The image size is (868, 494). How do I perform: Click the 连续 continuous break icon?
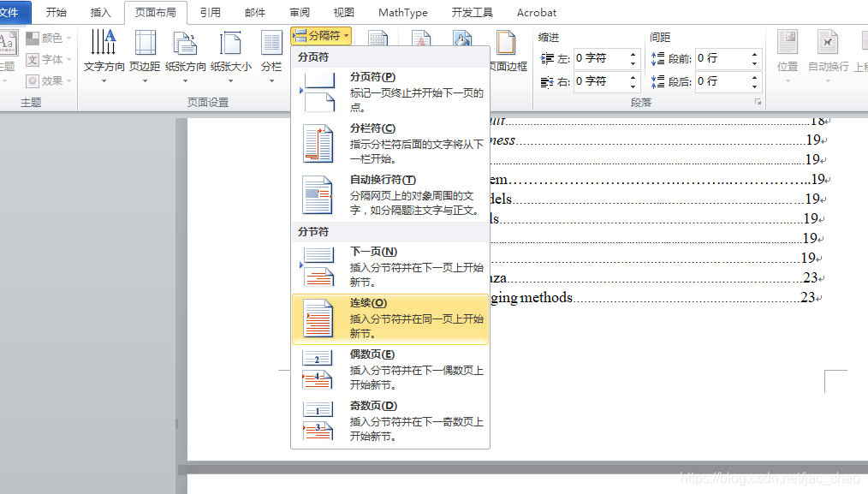coord(318,318)
